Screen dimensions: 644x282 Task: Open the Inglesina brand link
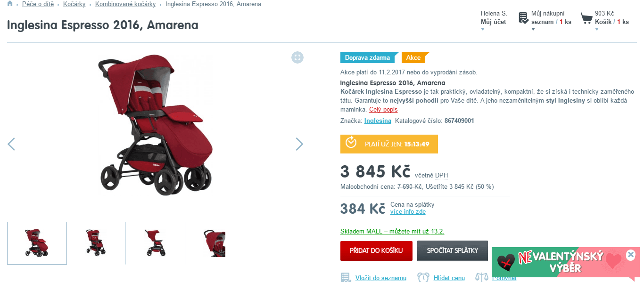378,121
